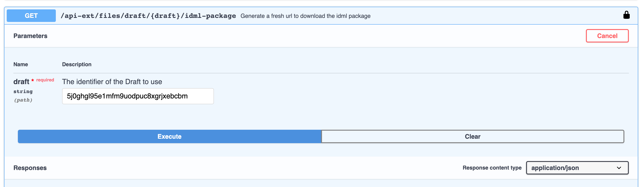644x187 pixels.
Task: Select the Parameters section heading
Action: pos(30,36)
